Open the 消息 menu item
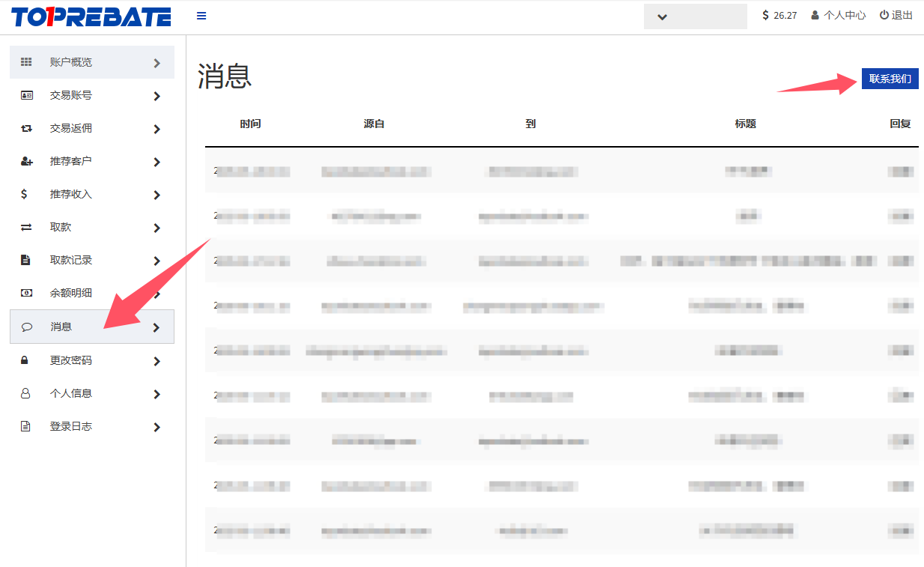Screen dimensions: 924x567 pos(61,327)
